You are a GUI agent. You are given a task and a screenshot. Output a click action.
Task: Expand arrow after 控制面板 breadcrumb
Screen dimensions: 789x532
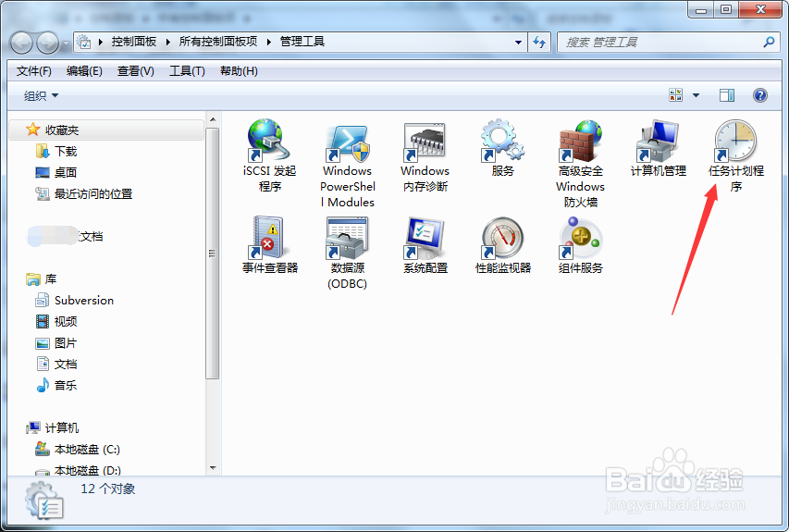click(168, 43)
